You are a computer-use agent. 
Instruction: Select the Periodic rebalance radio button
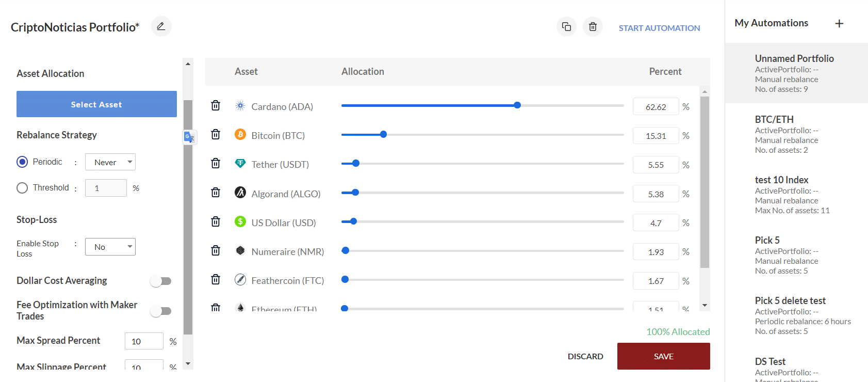pos(22,162)
